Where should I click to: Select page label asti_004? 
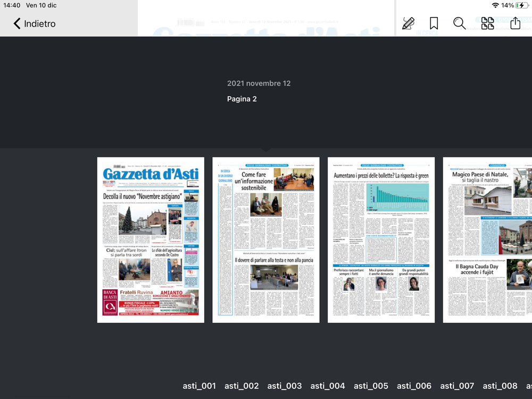click(x=327, y=386)
